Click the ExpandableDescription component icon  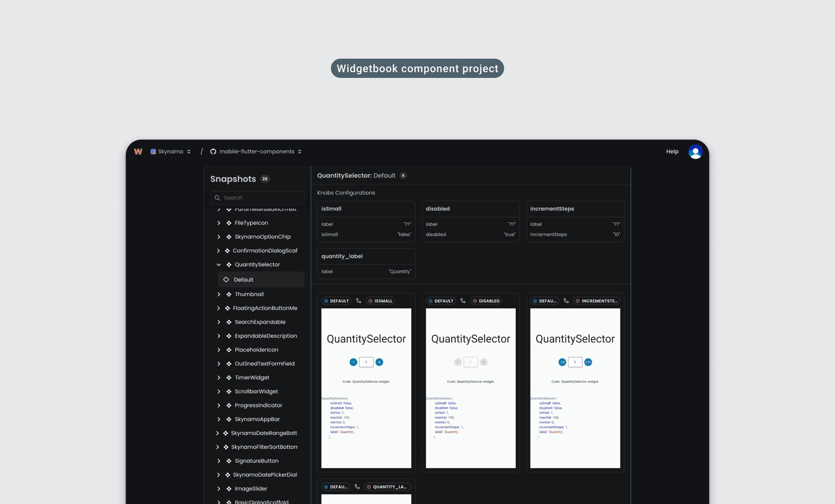click(x=229, y=336)
